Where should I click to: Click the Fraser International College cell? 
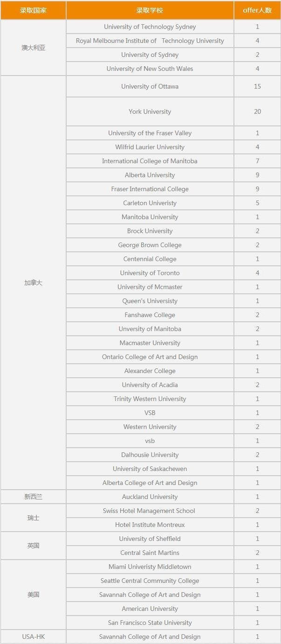coord(150,189)
